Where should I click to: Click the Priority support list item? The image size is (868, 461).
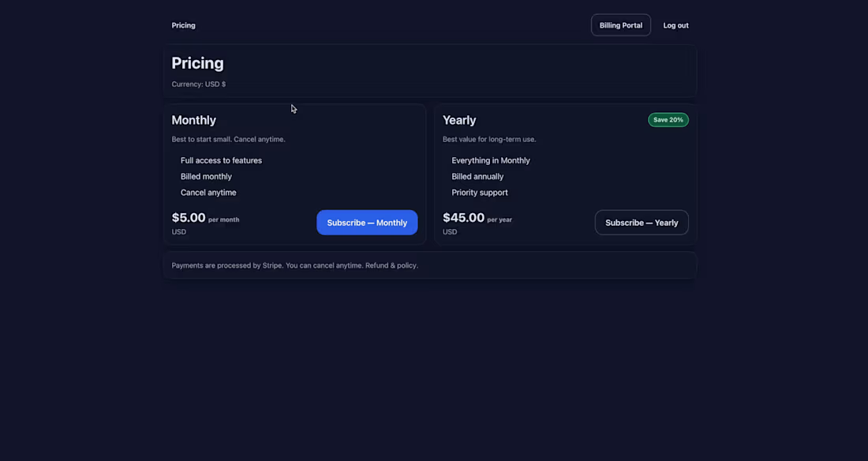tap(479, 192)
